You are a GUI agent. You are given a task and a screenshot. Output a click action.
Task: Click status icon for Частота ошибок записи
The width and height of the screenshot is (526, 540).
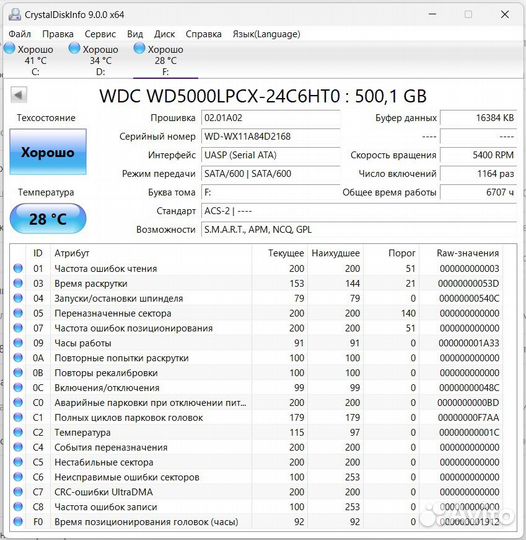point(18,507)
